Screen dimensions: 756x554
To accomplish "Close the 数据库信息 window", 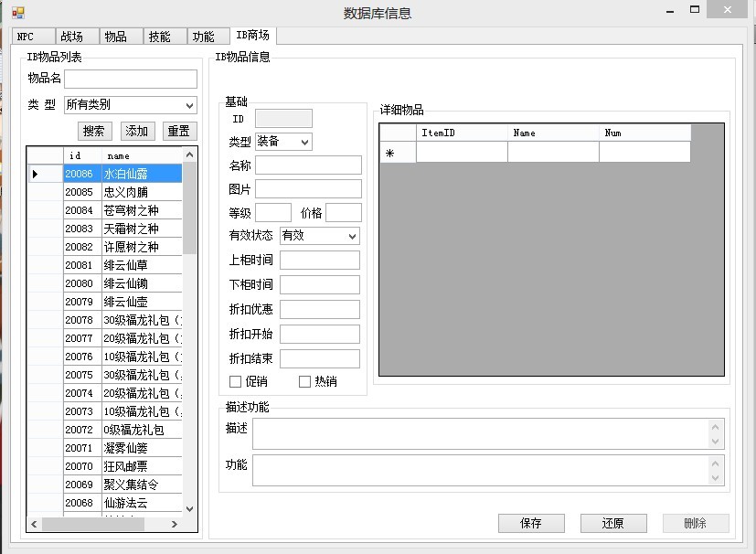I will point(728,10).
